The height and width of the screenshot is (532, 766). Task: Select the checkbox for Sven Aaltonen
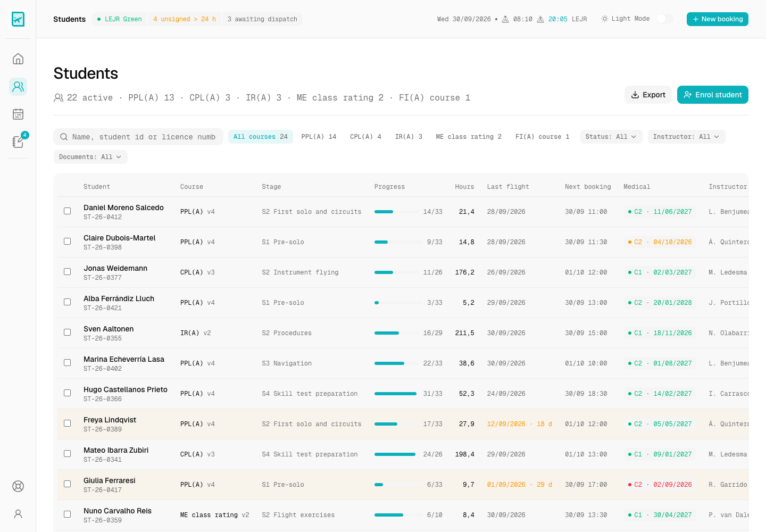pyautogui.click(x=68, y=332)
